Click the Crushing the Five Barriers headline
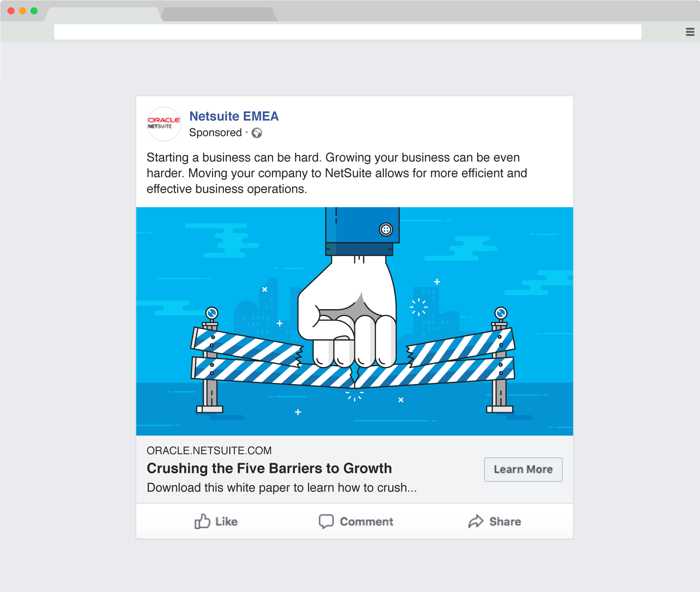Image resolution: width=700 pixels, height=592 pixels. (269, 468)
